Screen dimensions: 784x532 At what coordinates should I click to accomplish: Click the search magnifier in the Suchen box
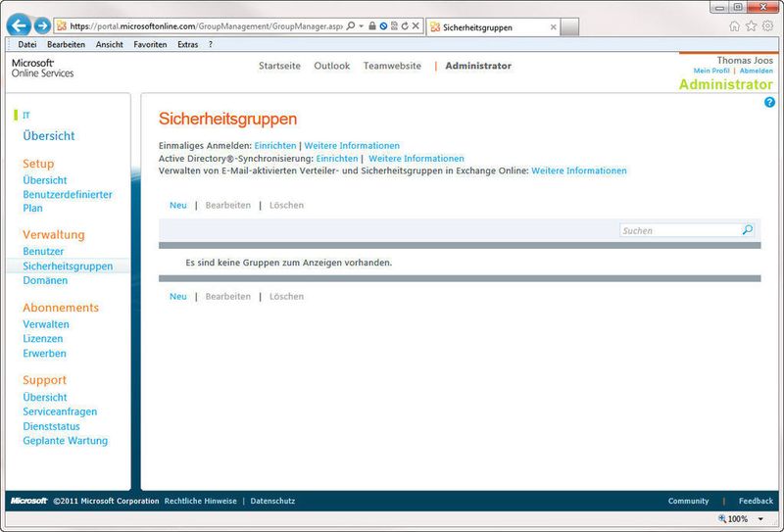click(748, 230)
